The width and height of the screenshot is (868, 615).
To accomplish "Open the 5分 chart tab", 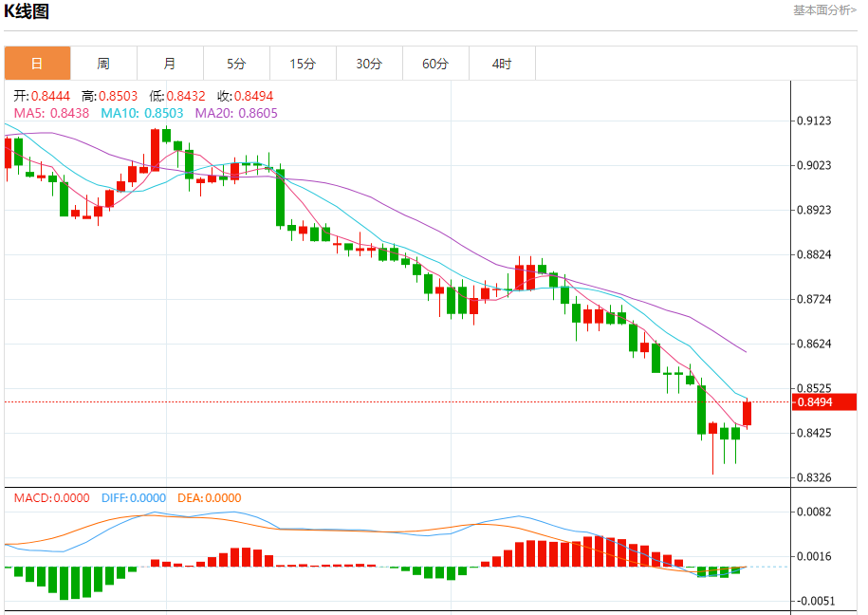I will [x=236, y=64].
